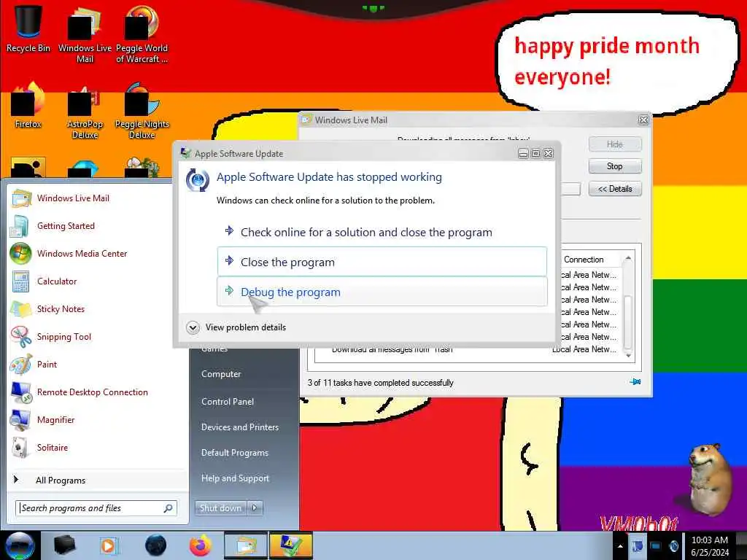
Task: Show hidden system tray icons
Action: 620,546
